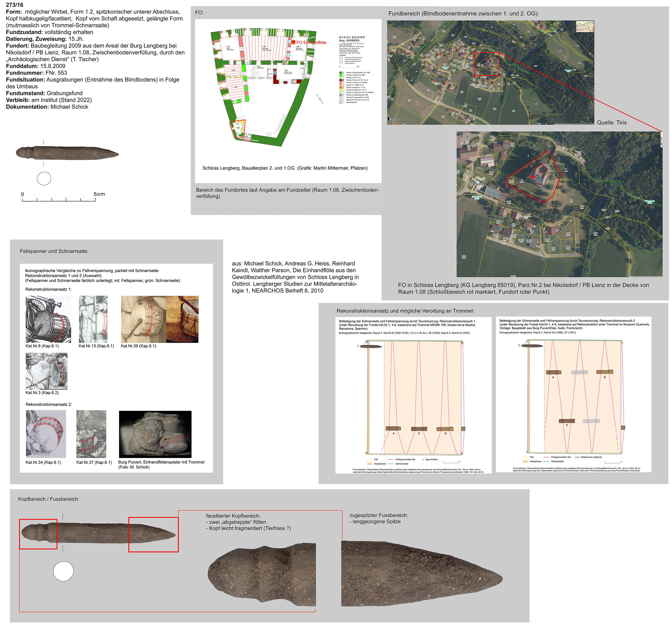Click the Kat.Nr.8 drummer engraving image
This screenshot has height=627, width=672.
click(48, 319)
